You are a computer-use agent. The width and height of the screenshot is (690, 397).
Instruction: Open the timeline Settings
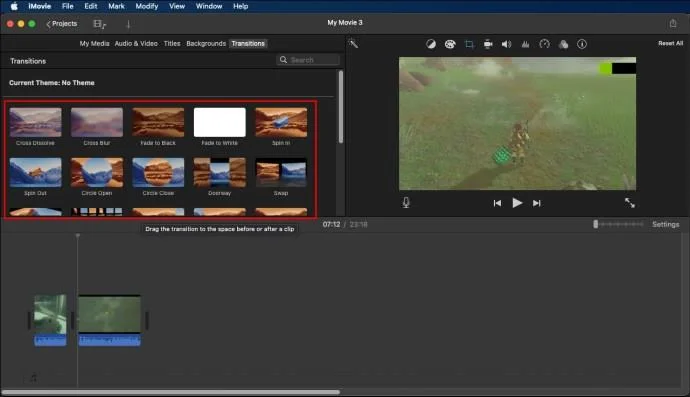(x=665, y=224)
